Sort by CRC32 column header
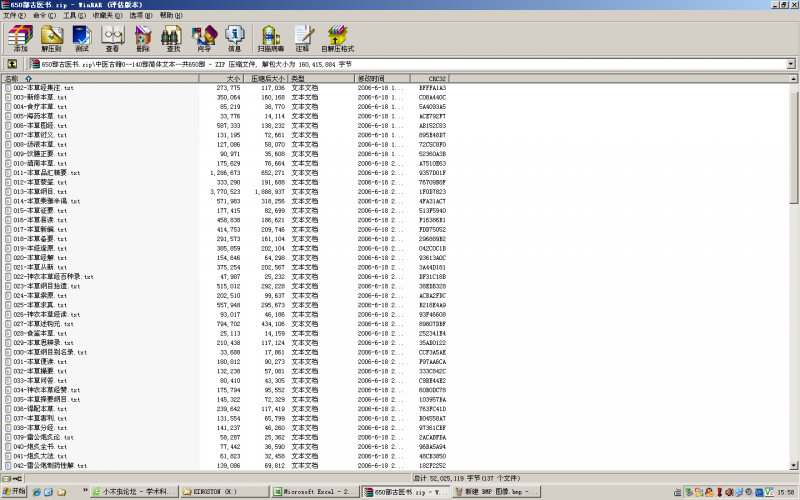Screen dimensions: 800x500 [430, 79]
